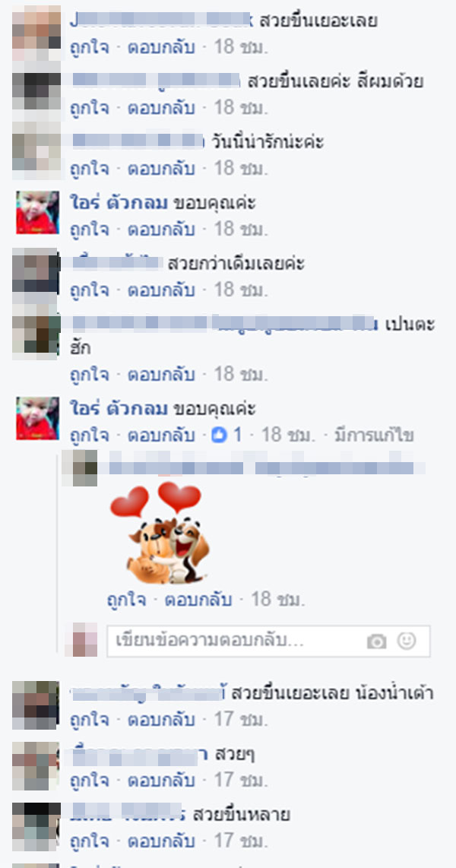This screenshot has height=868, width=456.
Task: Click the small avatar beside the reply input
Action: [x=81, y=639]
